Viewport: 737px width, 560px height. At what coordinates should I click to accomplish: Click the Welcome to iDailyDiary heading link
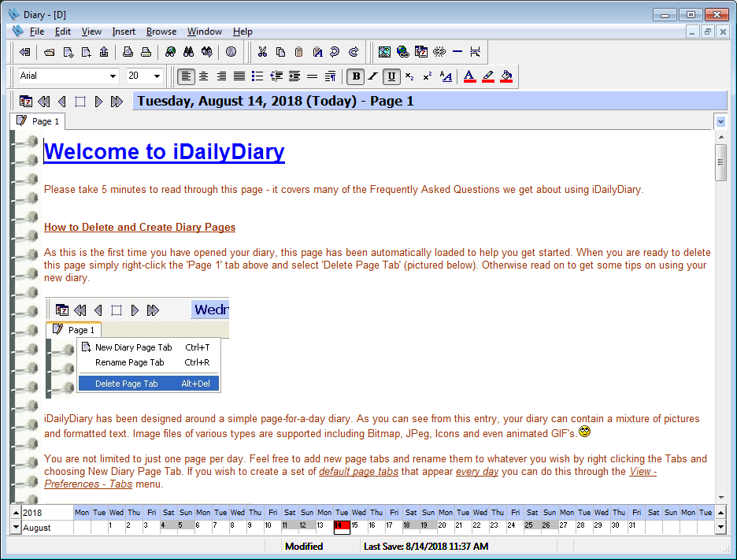(164, 151)
